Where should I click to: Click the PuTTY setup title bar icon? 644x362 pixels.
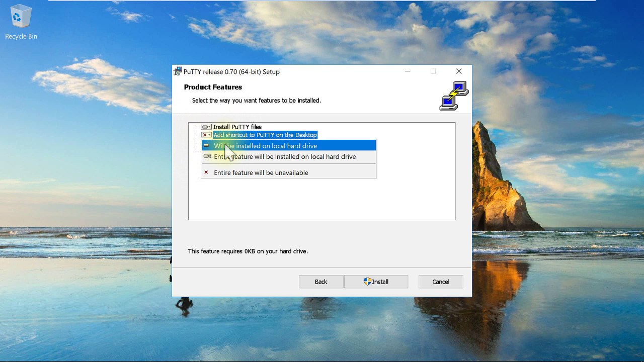point(178,71)
